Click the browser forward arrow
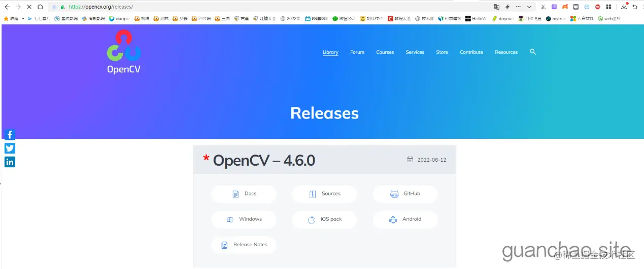This screenshot has width=644, height=269. 18,7
